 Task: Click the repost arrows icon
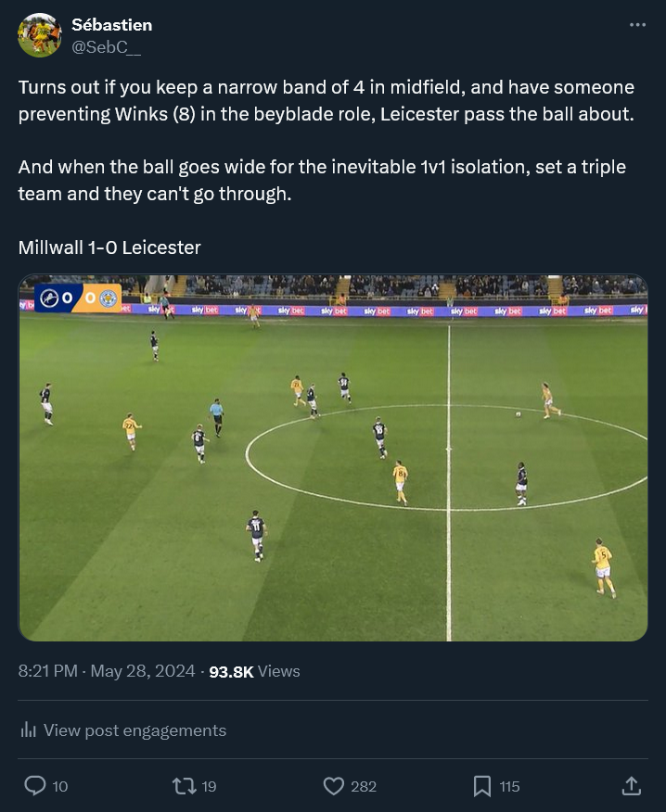184,786
